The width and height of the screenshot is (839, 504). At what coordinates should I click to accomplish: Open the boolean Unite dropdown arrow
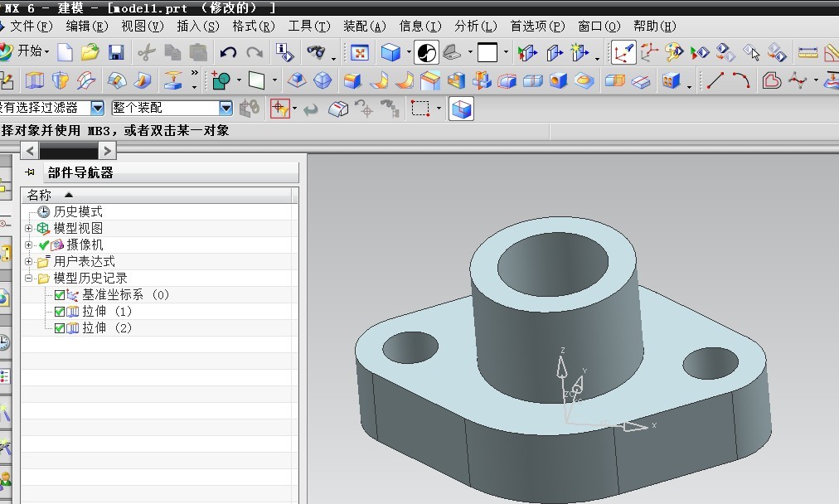(239, 80)
